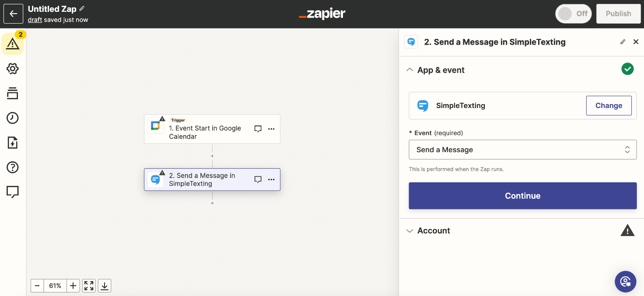Open more options for SimpleTexting step
This screenshot has width=644, height=296.
271,180
